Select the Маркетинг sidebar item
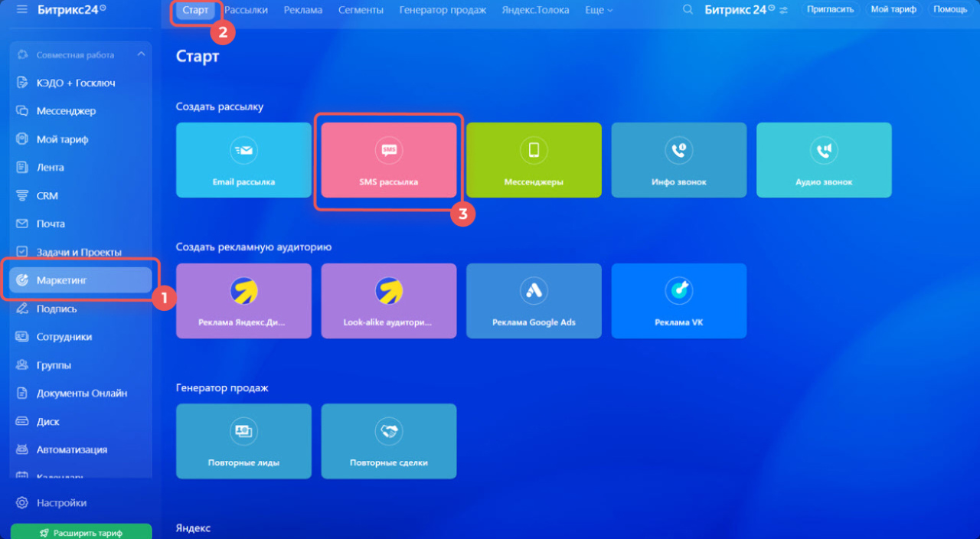 click(x=80, y=280)
